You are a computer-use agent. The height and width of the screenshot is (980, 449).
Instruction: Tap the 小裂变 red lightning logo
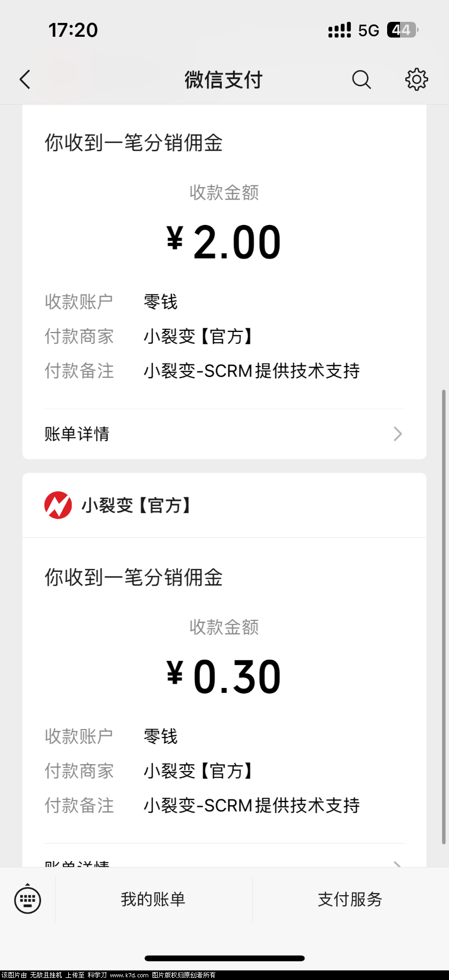coord(58,505)
